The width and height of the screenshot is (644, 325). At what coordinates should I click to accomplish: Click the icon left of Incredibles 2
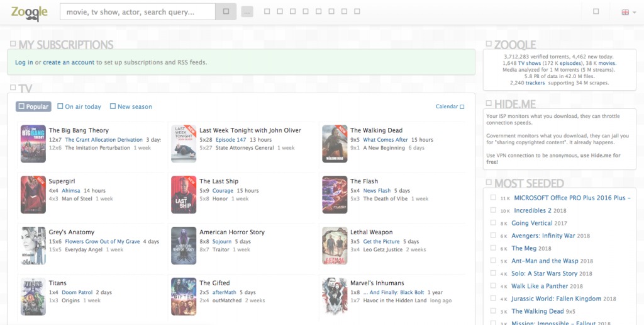493,210
